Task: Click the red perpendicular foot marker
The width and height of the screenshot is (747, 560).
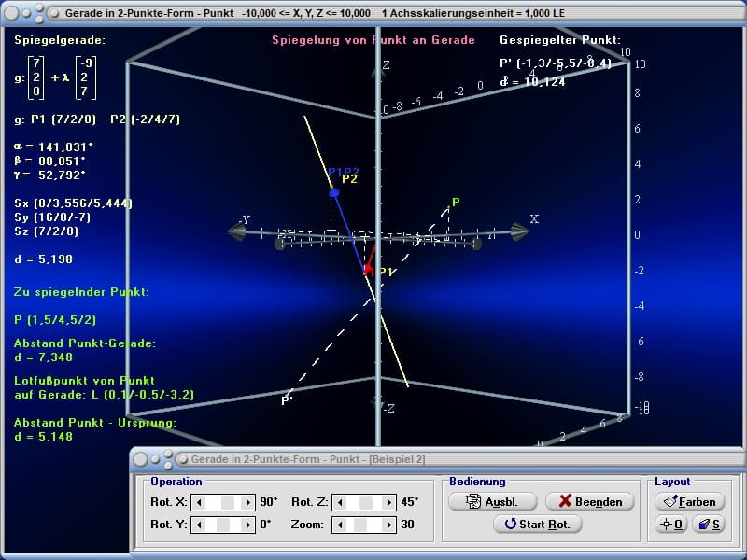Action: point(368,271)
